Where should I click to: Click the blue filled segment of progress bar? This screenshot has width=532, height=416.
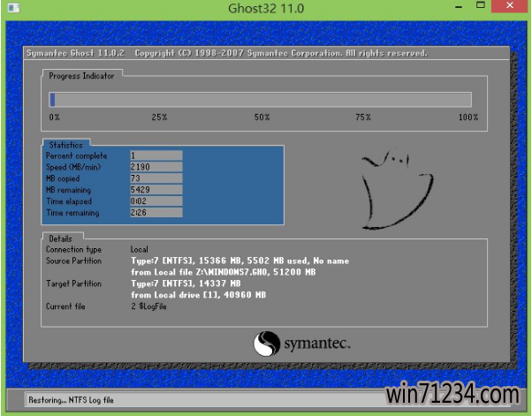point(53,100)
